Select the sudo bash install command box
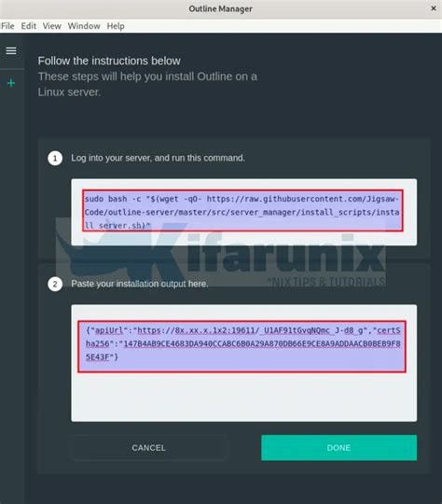 tap(244, 212)
